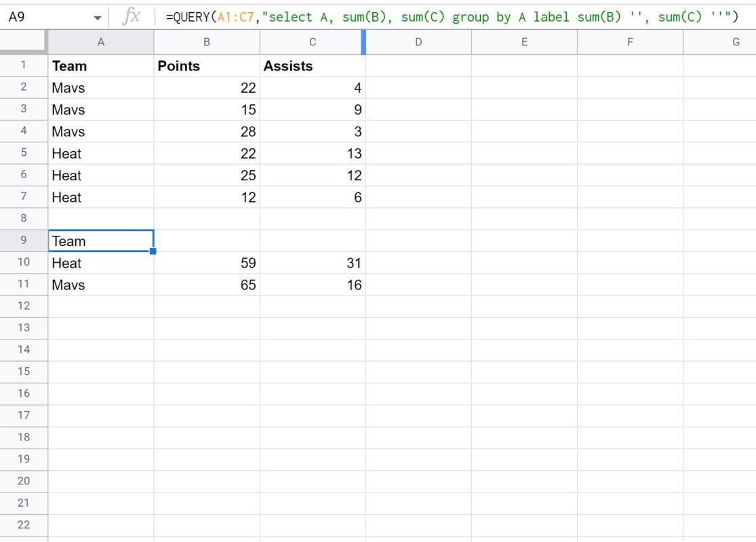Click the Points header cell
756x542 pixels.
tap(207, 66)
